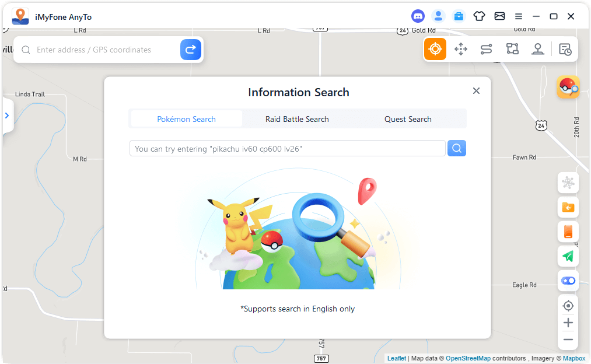Click the "M Rd" map label
Screen dimensions: 591x364
coord(79,159)
